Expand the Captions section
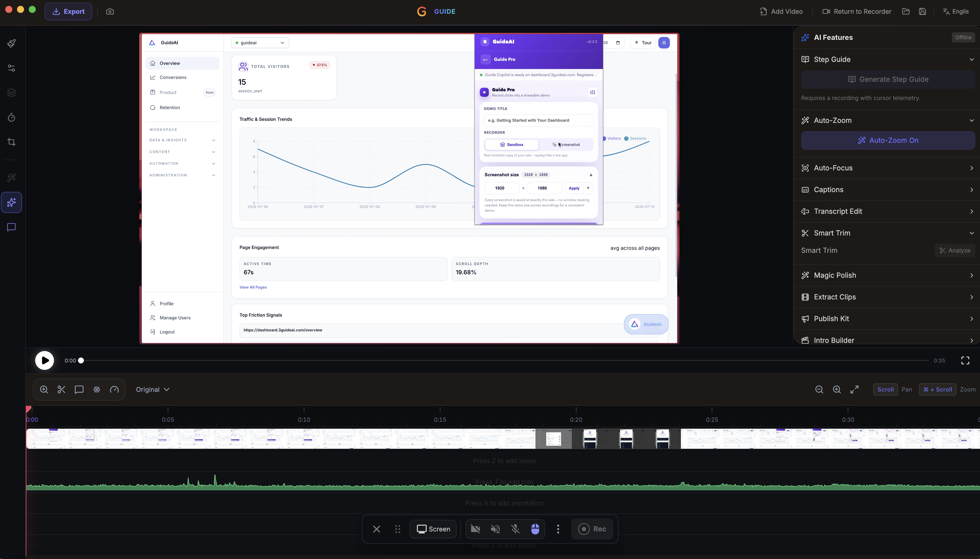The height and width of the screenshot is (559, 980). click(x=888, y=190)
